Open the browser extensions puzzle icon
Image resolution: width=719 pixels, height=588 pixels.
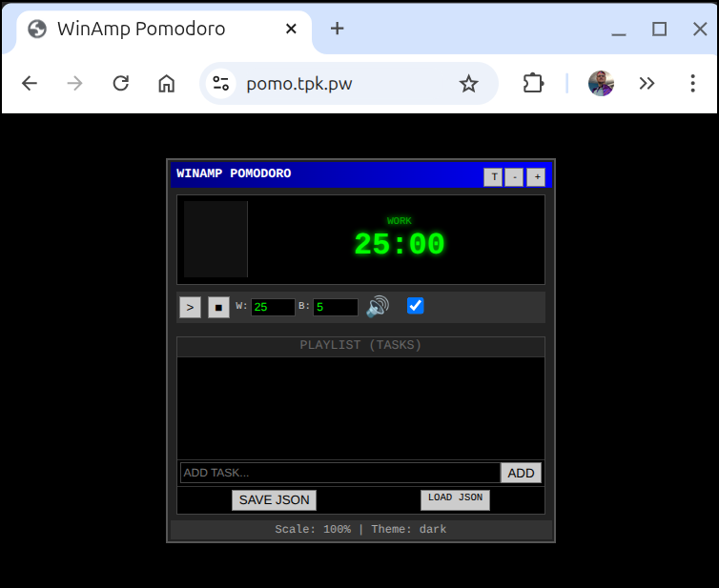coord(533,84)
